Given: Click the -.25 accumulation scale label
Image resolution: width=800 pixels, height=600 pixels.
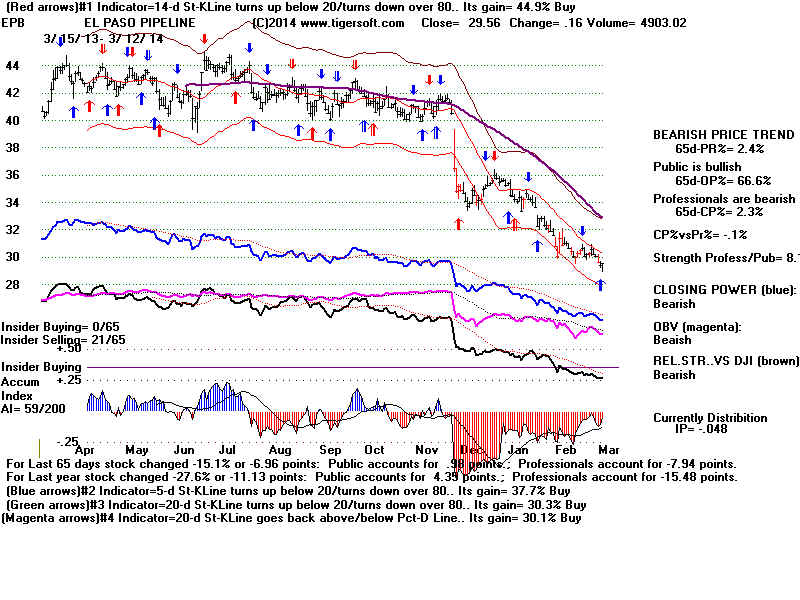Looking at the screenshot, I should [x=68, y=442].
